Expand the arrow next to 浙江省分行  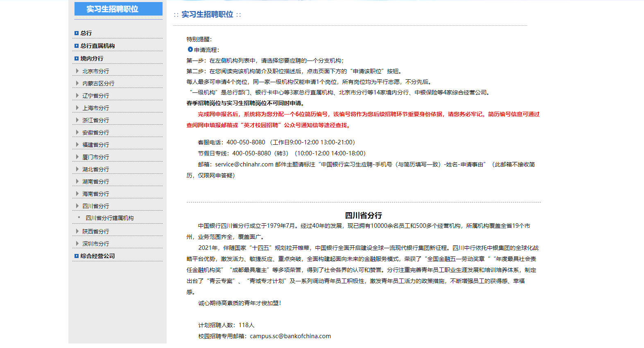[x=77, y=120]
